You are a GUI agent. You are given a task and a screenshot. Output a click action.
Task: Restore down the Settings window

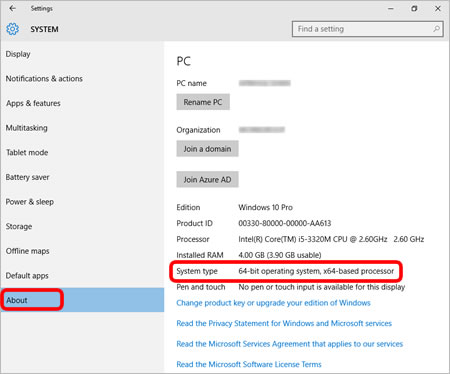[414, 9]
